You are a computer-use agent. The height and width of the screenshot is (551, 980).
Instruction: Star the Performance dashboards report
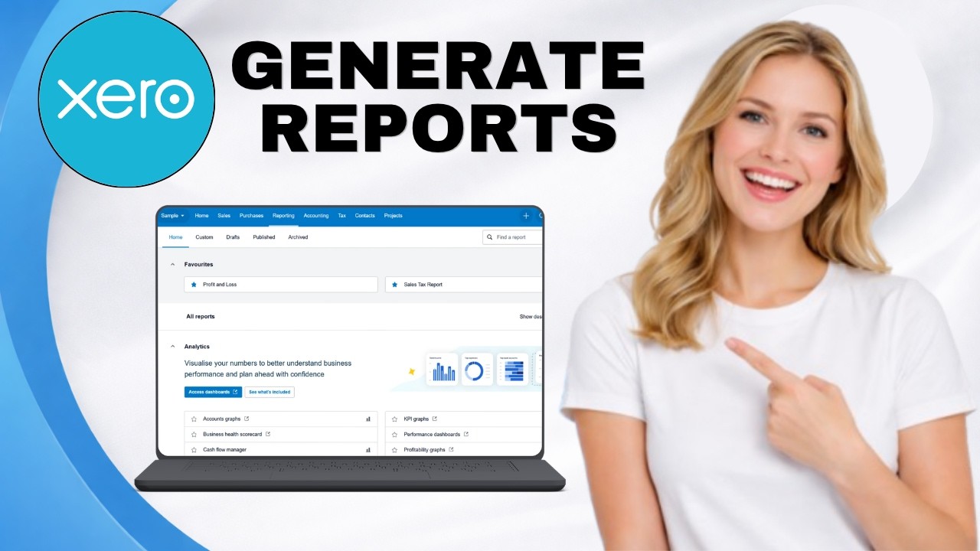click(x=394, y=435)
